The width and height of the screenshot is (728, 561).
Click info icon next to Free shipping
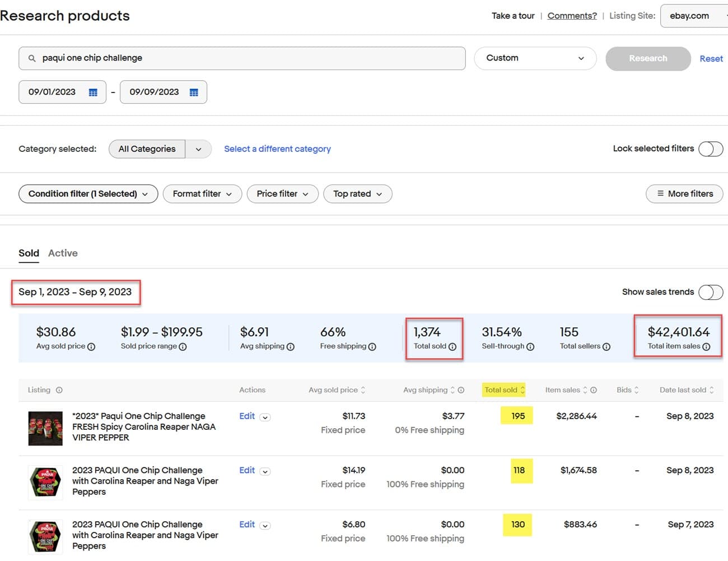(372, 347)
